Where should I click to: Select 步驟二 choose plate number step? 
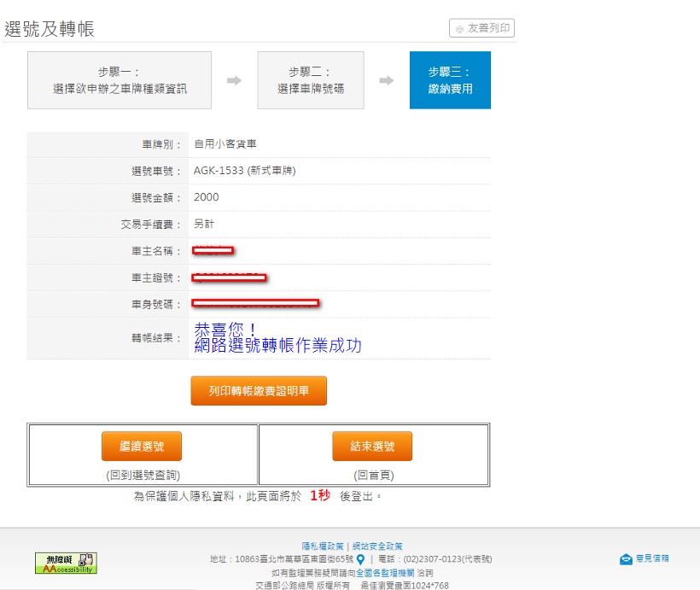click(311, 80)
